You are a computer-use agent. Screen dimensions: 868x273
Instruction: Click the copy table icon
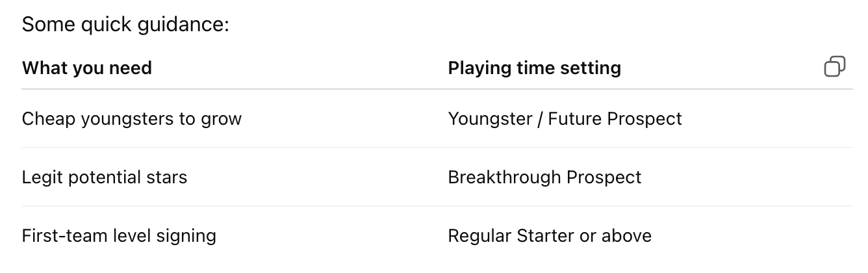click(834, 67)
